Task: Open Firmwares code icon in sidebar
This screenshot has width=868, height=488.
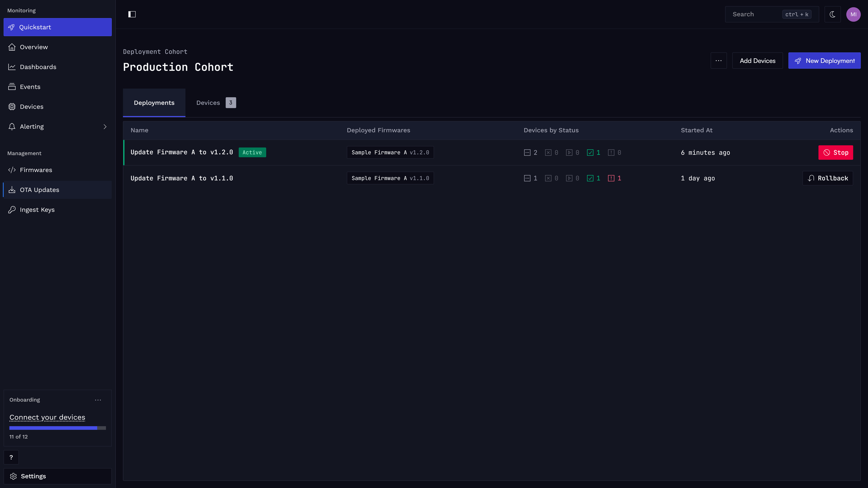Action: point(12,170)
